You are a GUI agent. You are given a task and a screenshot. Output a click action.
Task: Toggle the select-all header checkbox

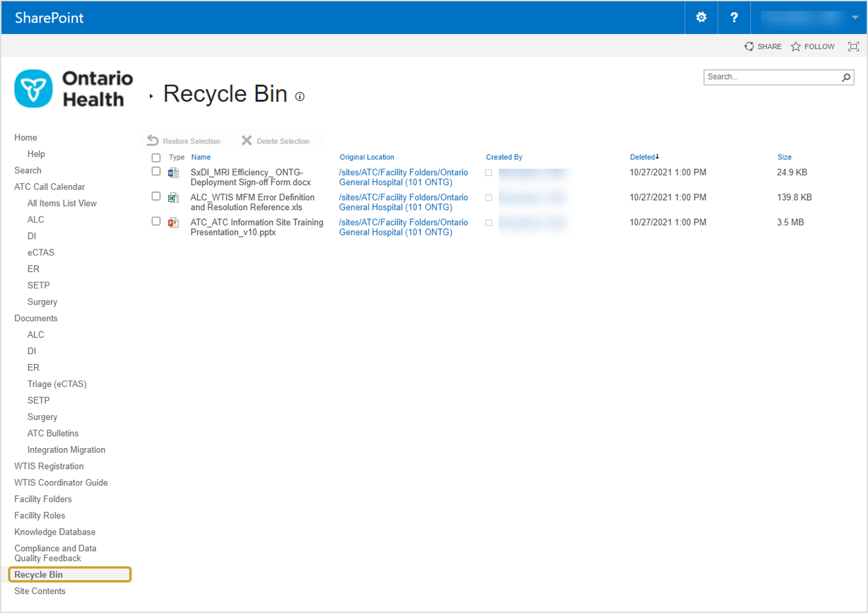[x=156, y=158]
